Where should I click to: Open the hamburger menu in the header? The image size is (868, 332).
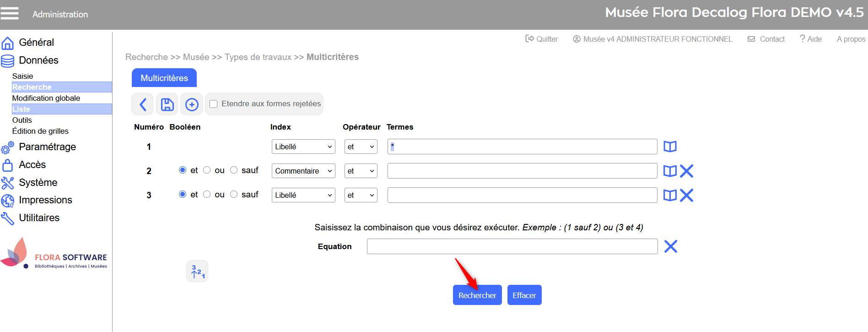[10, 14]
